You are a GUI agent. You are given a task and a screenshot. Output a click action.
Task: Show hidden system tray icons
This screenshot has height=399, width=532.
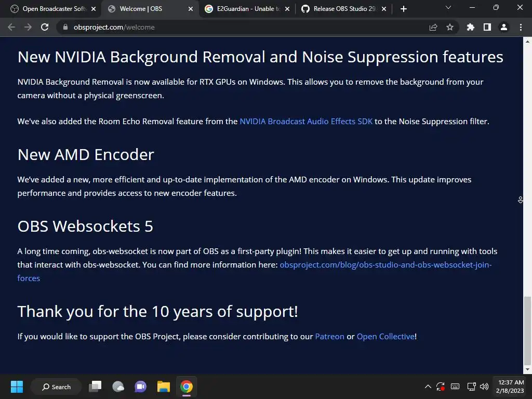[428, 387]
